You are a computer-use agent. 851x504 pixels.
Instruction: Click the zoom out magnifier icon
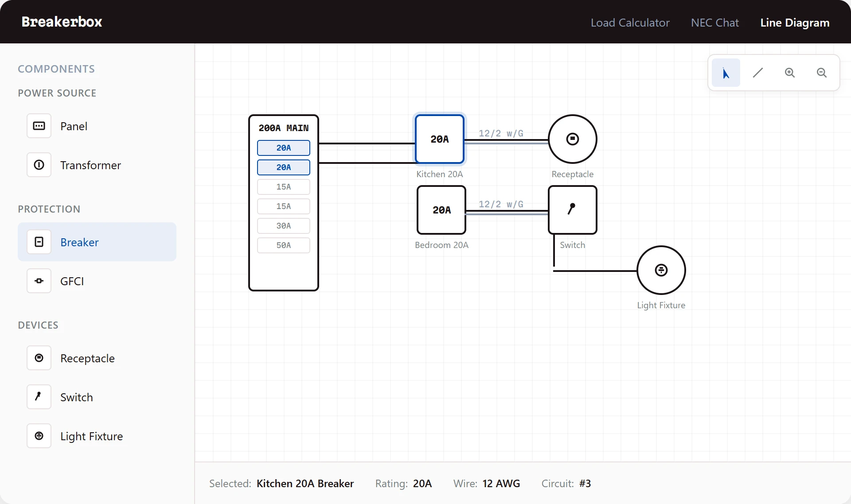coord(821,73)
